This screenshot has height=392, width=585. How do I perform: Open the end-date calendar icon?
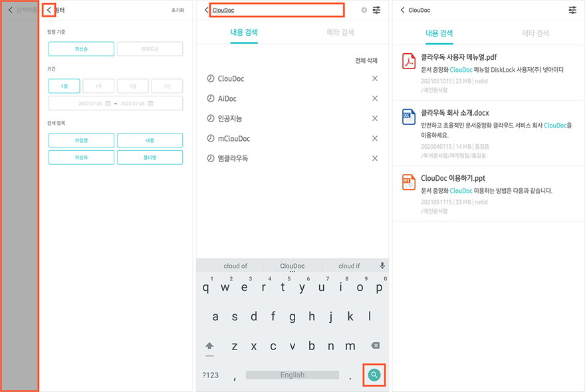tap(150, 103)
